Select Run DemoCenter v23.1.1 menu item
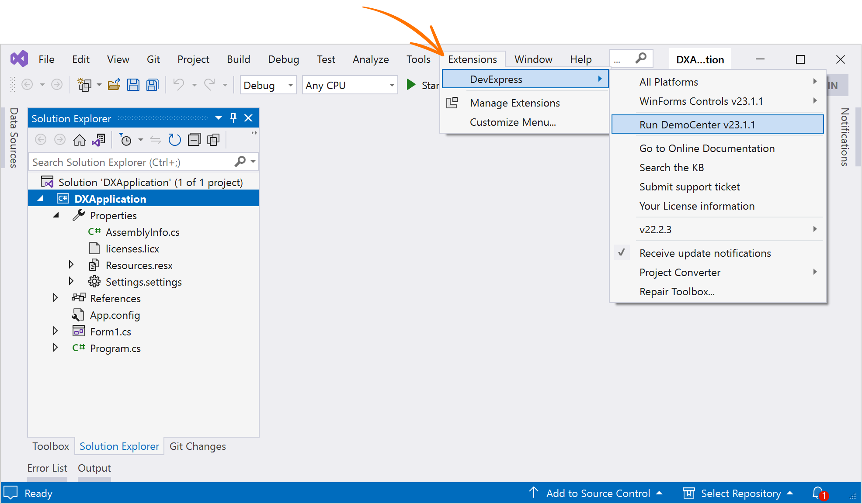Image resolution: width=862 pixels, height=504 pixels. 697,125
